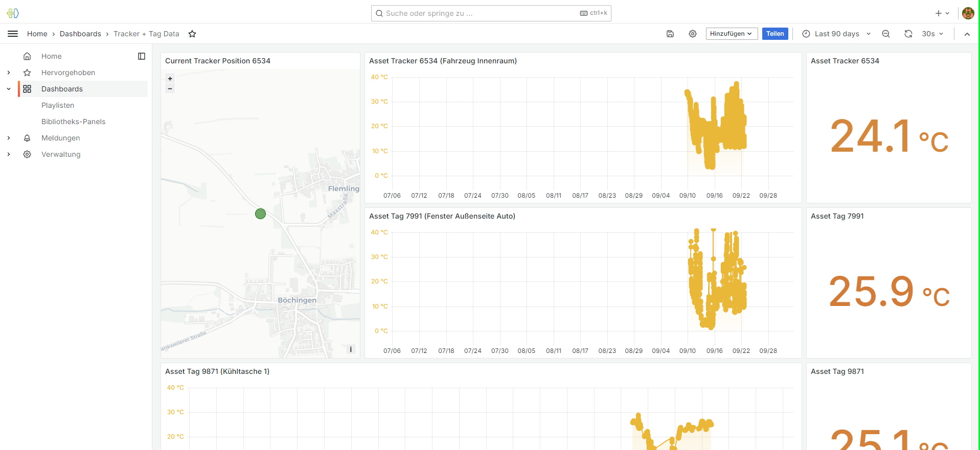Viewport: 980px width, 450px height.
Task: Zoom out the time range
Action: click(x=886, y=34)
